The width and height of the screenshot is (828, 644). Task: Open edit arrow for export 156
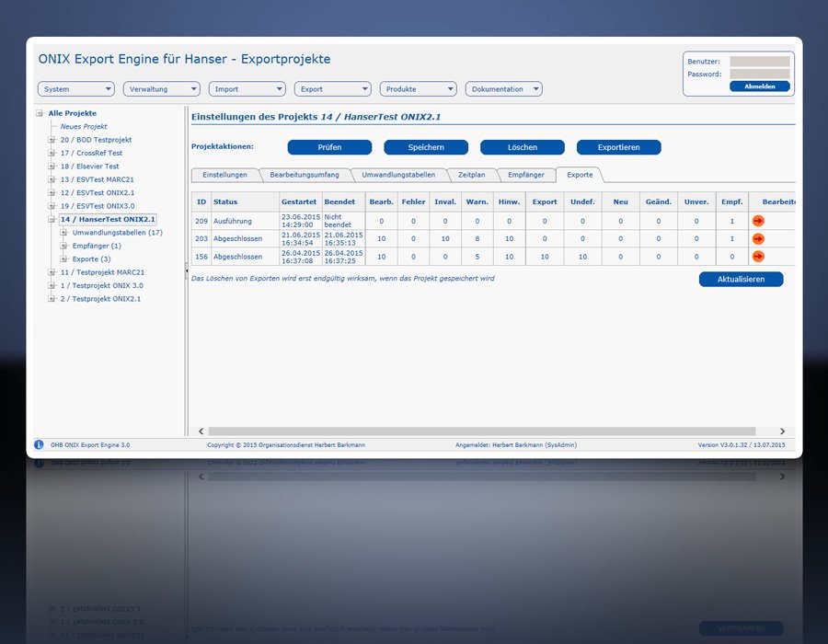(758, 257)
